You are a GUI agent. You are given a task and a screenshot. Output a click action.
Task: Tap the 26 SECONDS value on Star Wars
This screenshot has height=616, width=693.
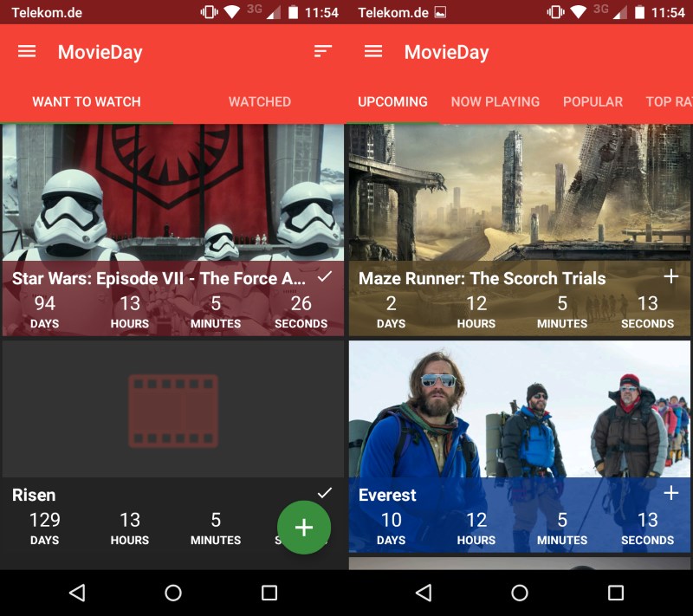tap(301, 312)
